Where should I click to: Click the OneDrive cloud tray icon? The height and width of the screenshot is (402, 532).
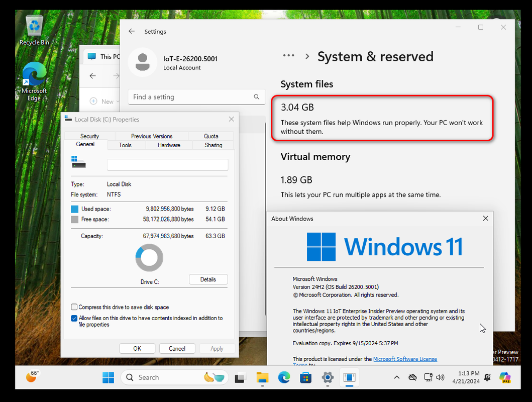tap(412, 377)
